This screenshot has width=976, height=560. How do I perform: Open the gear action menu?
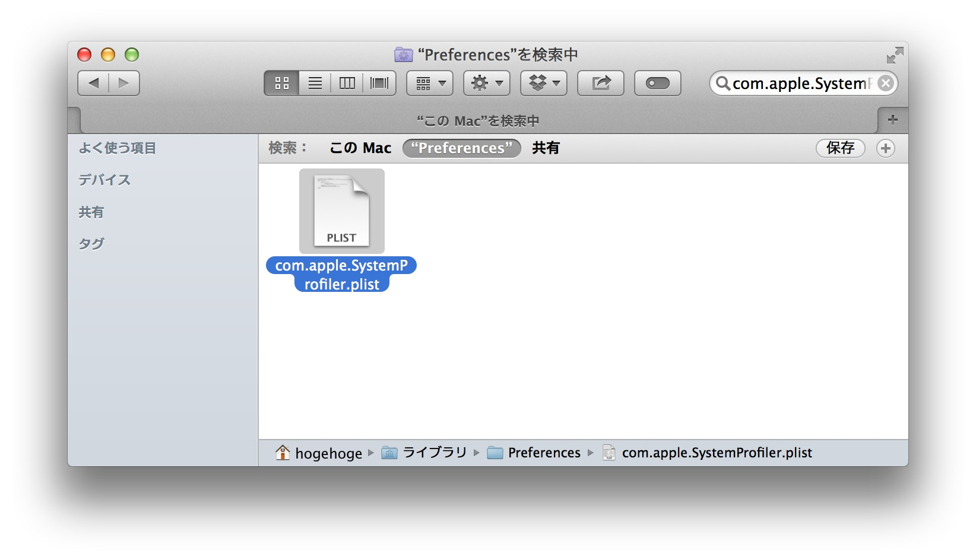point(487,83)
